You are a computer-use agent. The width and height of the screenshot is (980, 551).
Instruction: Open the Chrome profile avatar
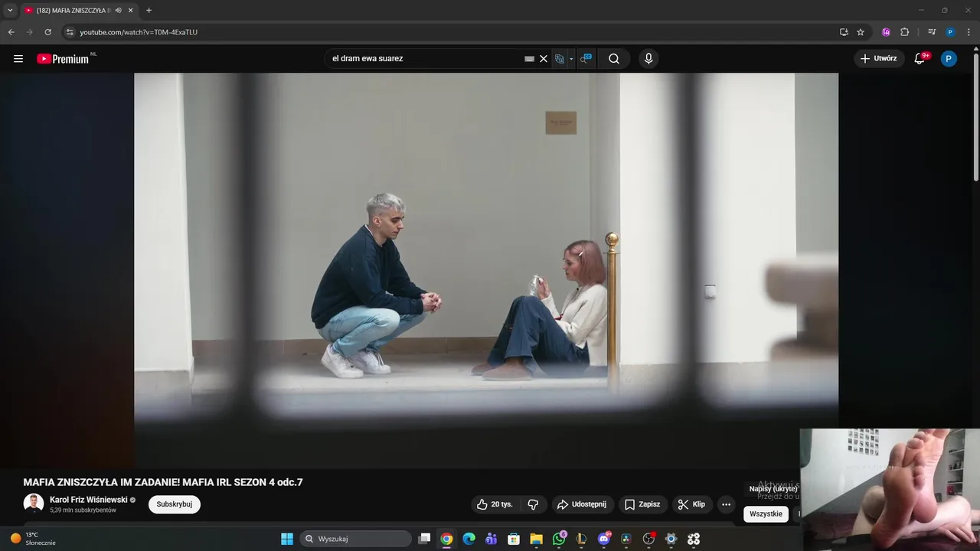coord(950,32)
